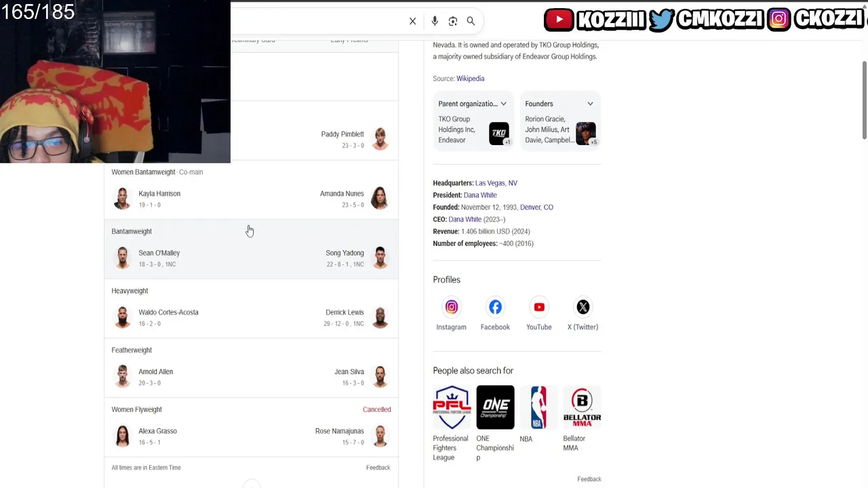Screen dimensions: 868x488
Task: Click Arnold Allen's fighter photo
Action: click(x=122, y=377)
